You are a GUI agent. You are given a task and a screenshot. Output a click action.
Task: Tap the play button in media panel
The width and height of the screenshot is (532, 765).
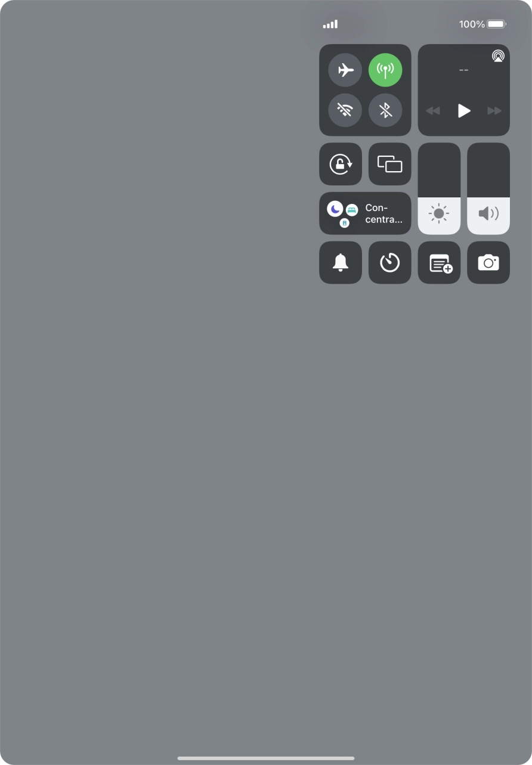coord(464,110)
